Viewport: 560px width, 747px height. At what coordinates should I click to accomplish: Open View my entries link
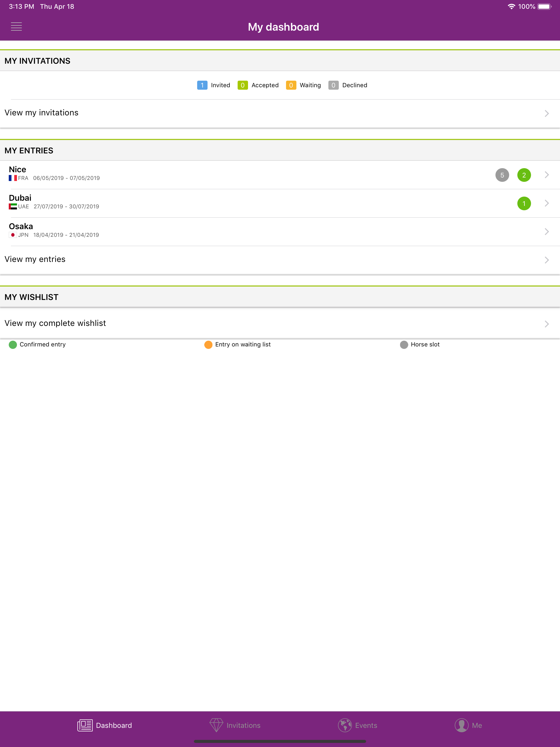coord(280,260)
